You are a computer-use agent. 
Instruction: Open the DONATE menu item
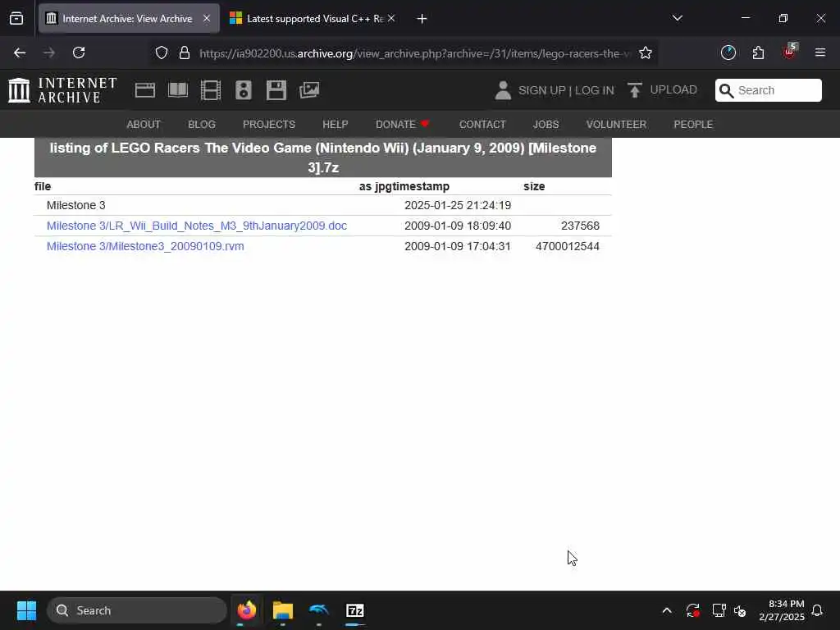(x=402, y=125)
